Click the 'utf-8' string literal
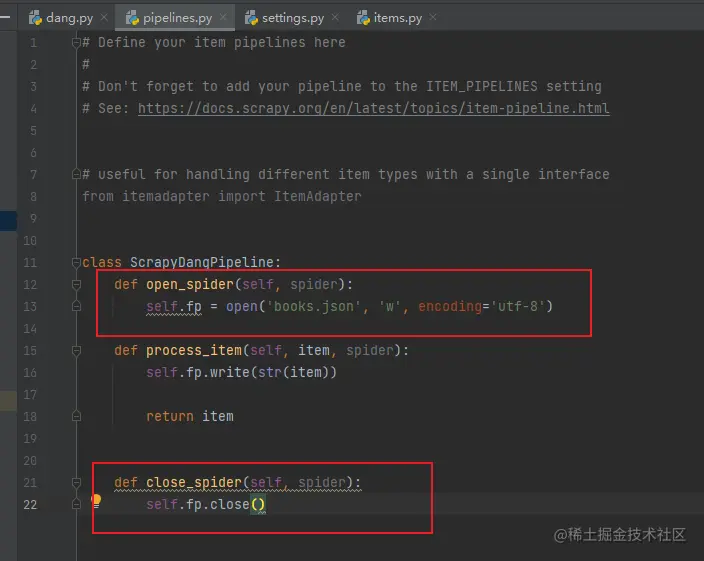Viewport: 704px width, 561px height. pos(518,306)
